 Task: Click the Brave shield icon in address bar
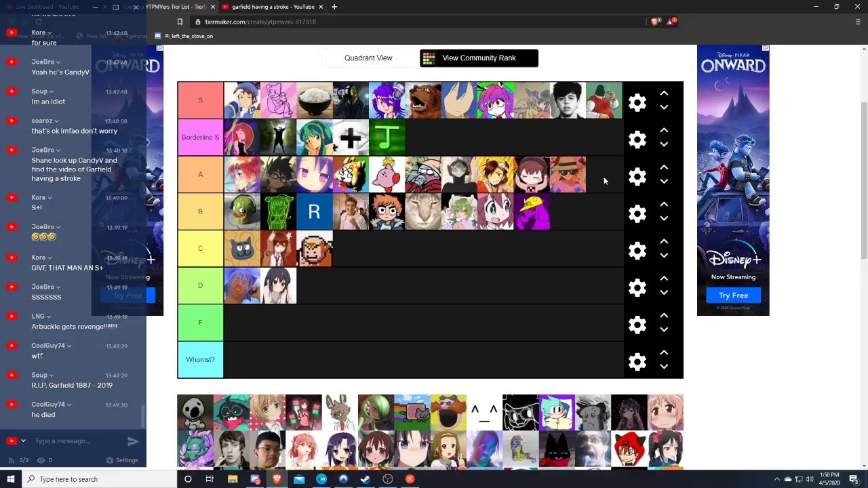(x=654, y=22)
